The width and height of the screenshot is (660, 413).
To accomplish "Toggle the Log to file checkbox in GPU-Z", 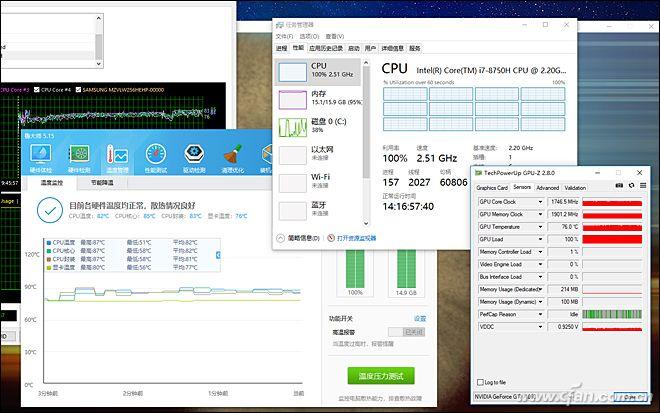I will click(480, 382).
